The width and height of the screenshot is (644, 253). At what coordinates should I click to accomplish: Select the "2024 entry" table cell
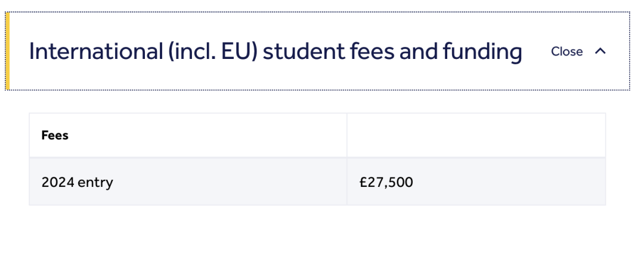point(77,182)
